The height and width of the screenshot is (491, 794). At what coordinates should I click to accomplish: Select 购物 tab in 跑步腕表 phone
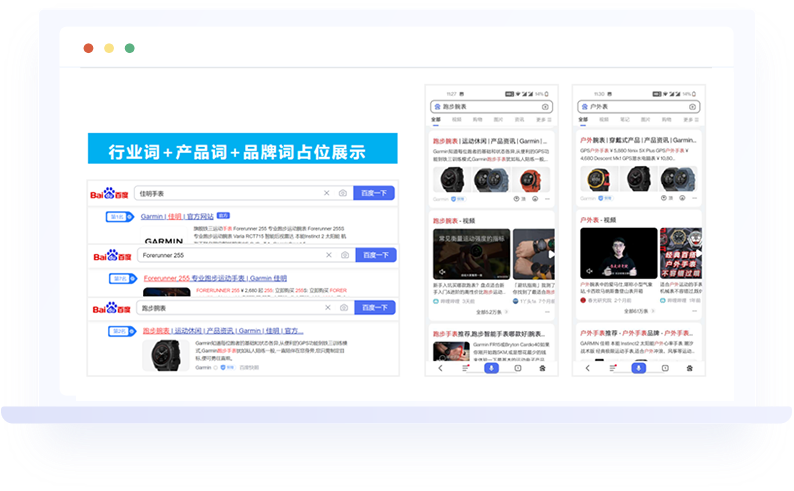(x=478, y=120)
